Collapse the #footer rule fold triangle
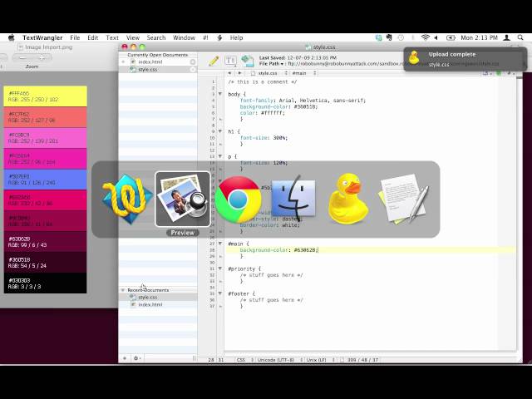This screenshot has height=399, width=532. 220,293
